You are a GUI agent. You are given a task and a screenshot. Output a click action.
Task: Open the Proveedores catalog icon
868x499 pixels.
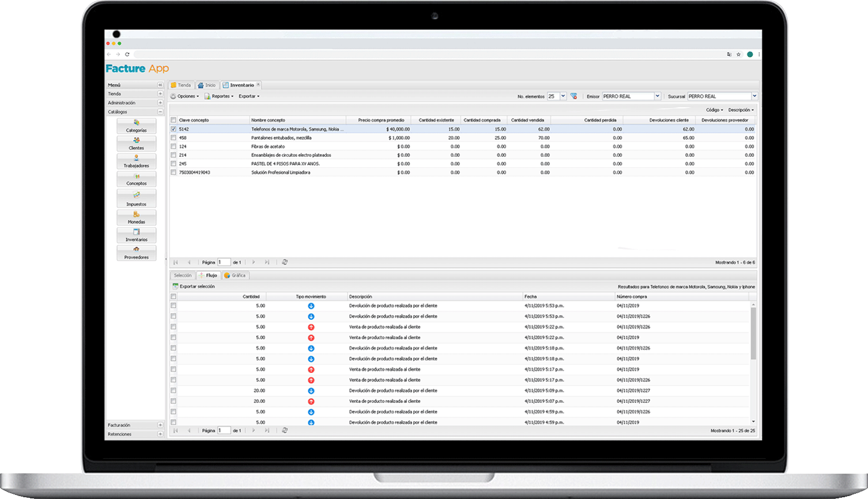137,253
